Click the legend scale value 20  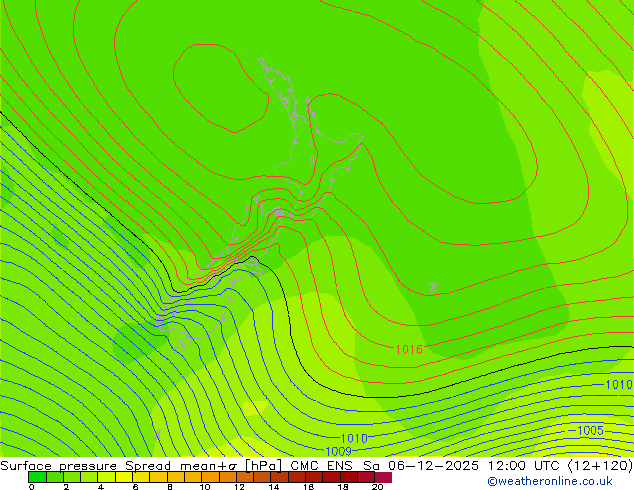[378, 487]
